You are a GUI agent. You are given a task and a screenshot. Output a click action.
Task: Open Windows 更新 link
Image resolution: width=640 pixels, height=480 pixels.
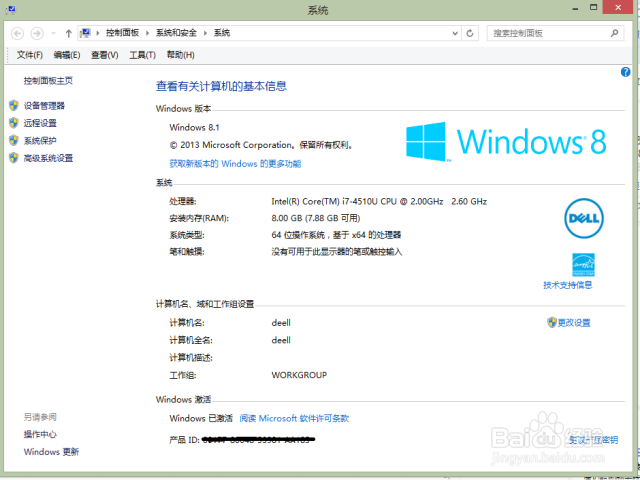pos(51,452)
